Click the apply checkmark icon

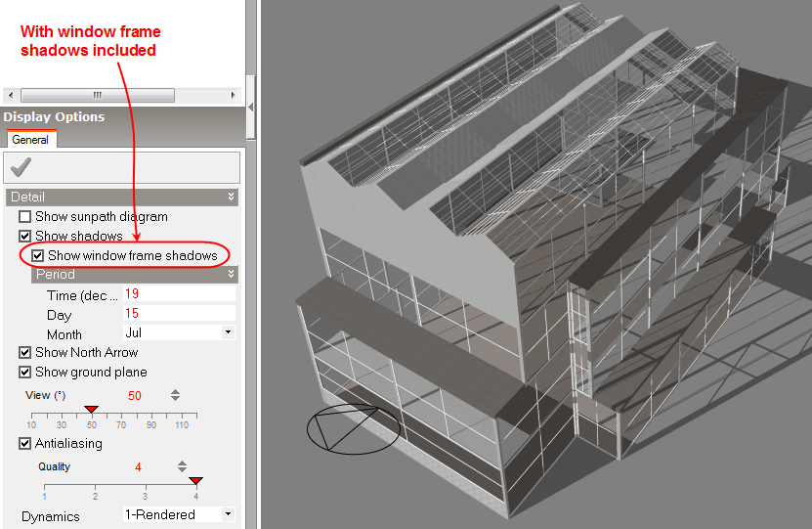click(x=21, y=168)
